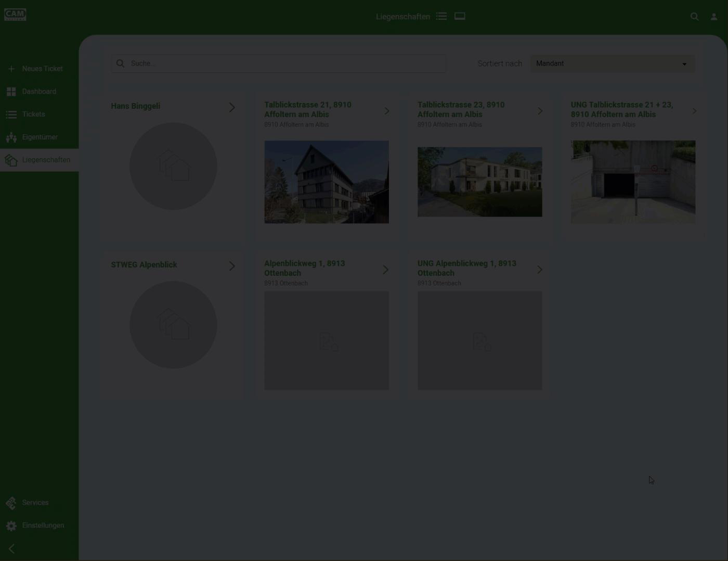Open STWEG Alpenblick title
This screenshot has height=561, width=728.
coord(144,265)
